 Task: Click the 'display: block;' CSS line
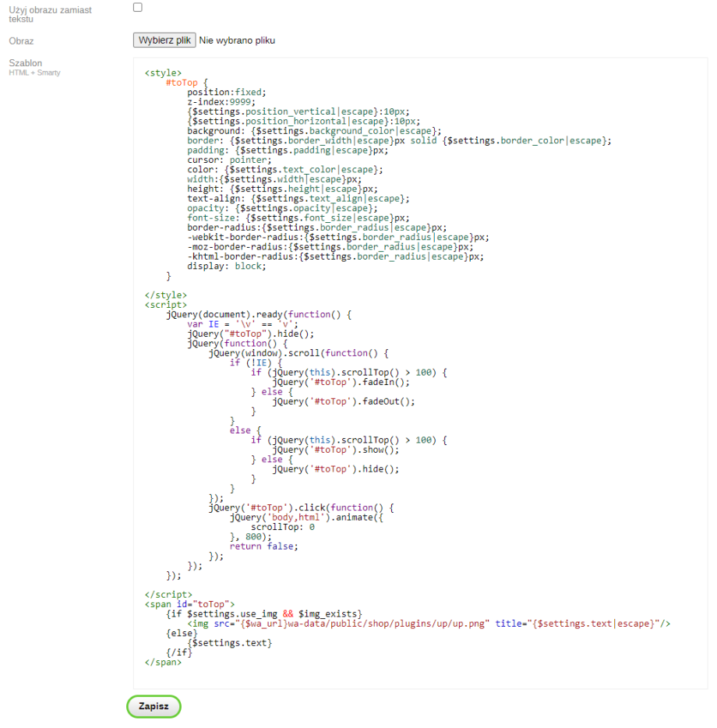click(226, 266)
